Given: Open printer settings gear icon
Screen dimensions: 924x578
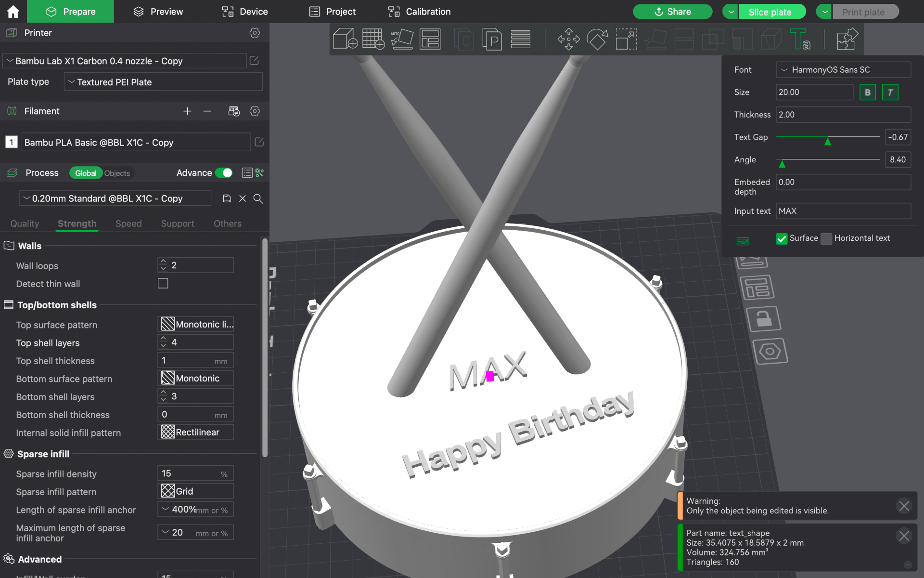Looking at the screenshot, I should pos(255,33).
